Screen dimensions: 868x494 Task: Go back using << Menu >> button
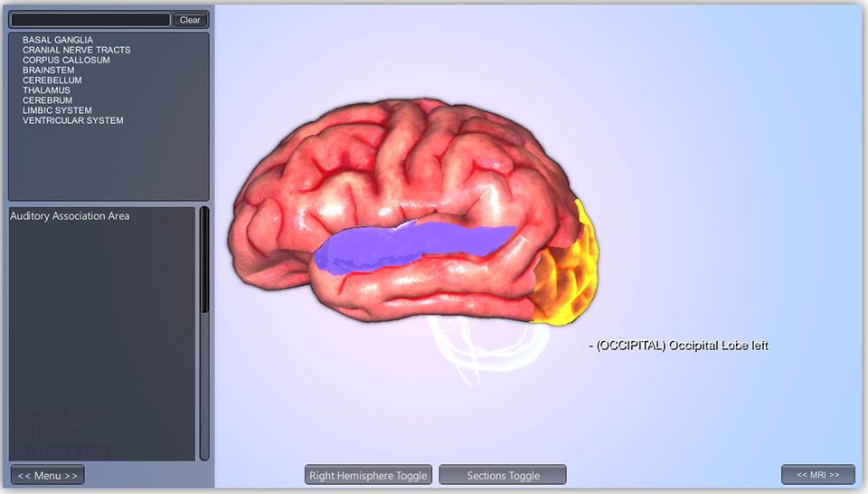coord(48,475)
